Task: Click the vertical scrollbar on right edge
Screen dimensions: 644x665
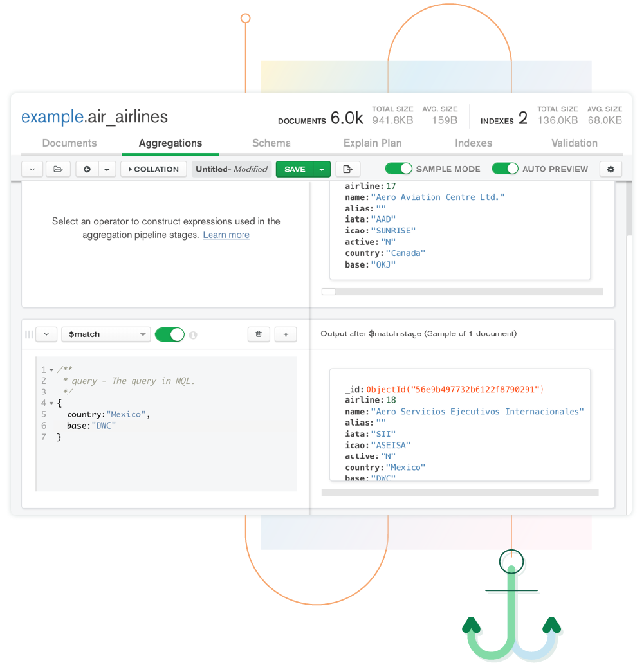Action: [x=629, y=208]
